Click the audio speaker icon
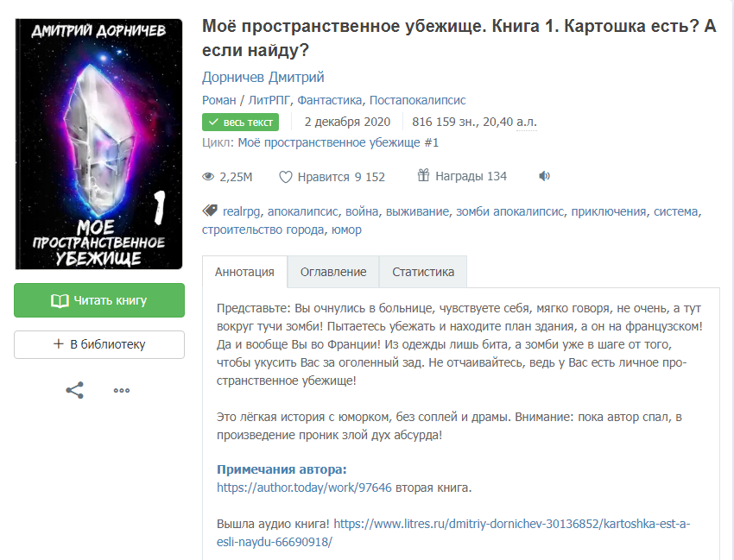 [x=544, y=176]
